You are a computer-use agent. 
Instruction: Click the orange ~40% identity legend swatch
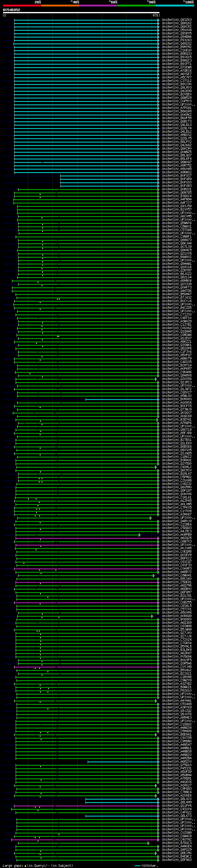pyautogui.click(x=60, y=6)
